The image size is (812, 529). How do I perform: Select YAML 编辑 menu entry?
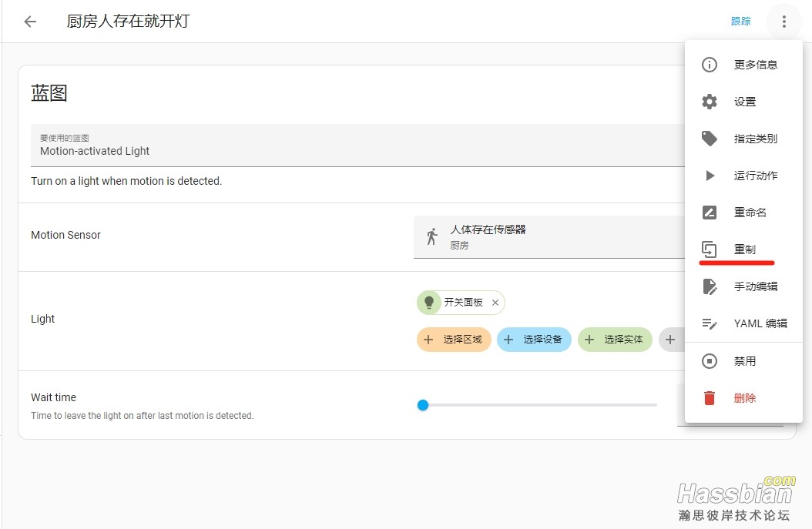click(x=743, y=323)
